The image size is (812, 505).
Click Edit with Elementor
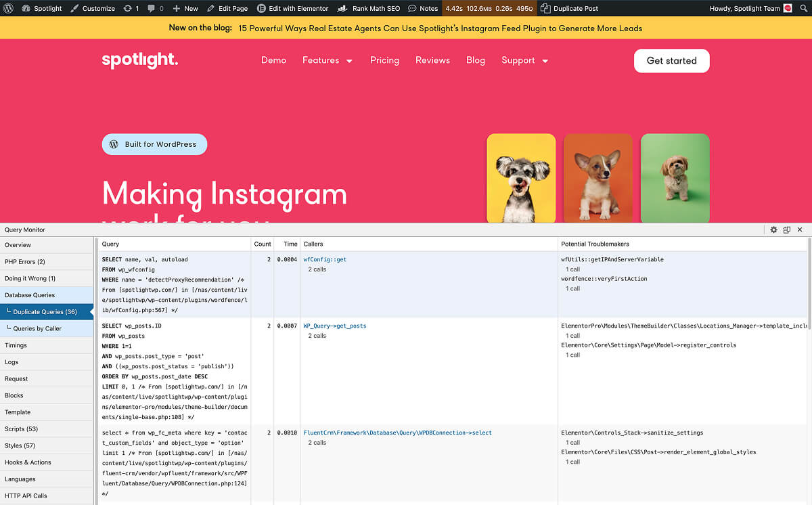point(292,8)
